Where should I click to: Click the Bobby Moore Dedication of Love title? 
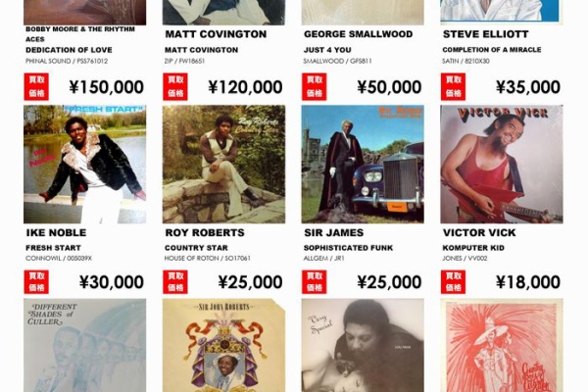tap(69, 50)
